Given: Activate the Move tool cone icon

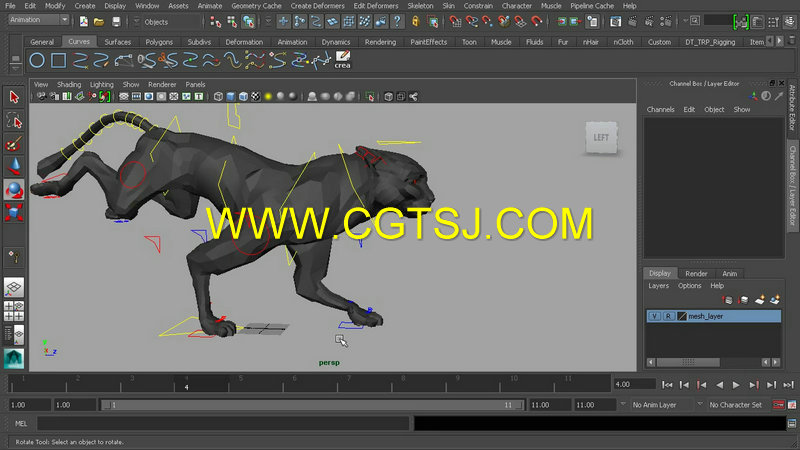Looking at the screenshot, I should click(14, 167).
